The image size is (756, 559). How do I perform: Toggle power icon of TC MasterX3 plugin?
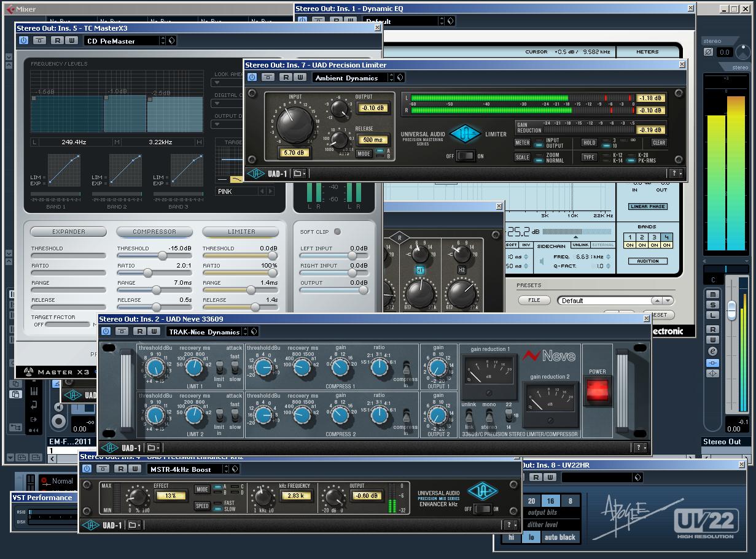pyautogui.click(x=23, y=40)
